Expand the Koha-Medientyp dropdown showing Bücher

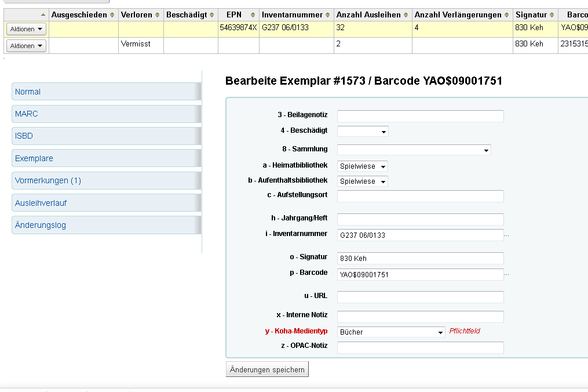coord(390,332)
